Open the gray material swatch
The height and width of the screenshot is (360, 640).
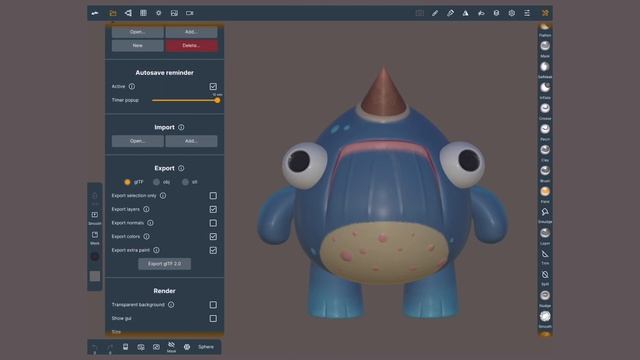tap(95, 276)
